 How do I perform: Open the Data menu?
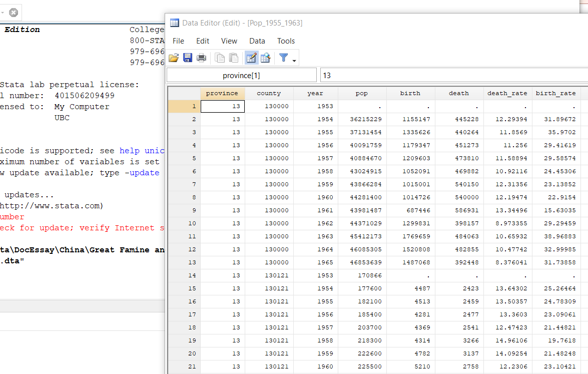click(x=257, y=41)
